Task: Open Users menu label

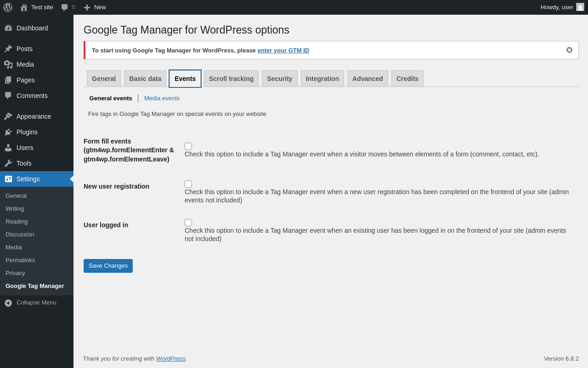Action: (25, 148)
